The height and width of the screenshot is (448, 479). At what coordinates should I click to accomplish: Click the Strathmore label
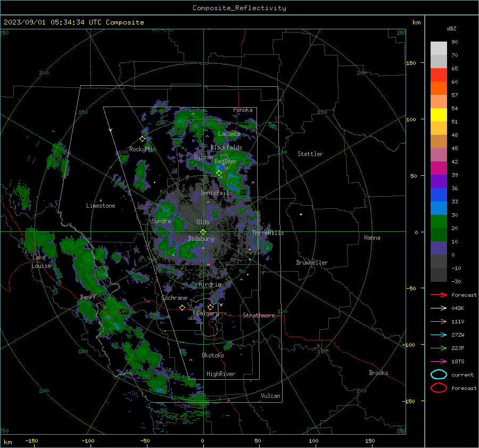tap(259, 315)
